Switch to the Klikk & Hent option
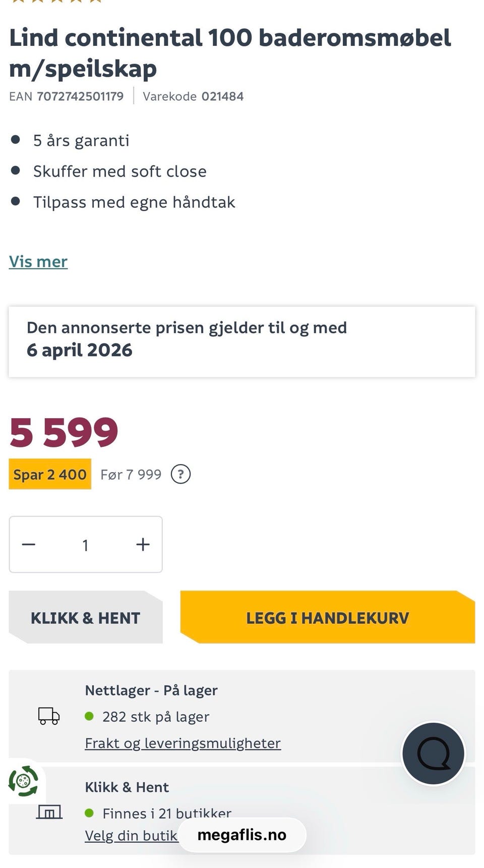The image size is (484, 868). click(85, 617)
